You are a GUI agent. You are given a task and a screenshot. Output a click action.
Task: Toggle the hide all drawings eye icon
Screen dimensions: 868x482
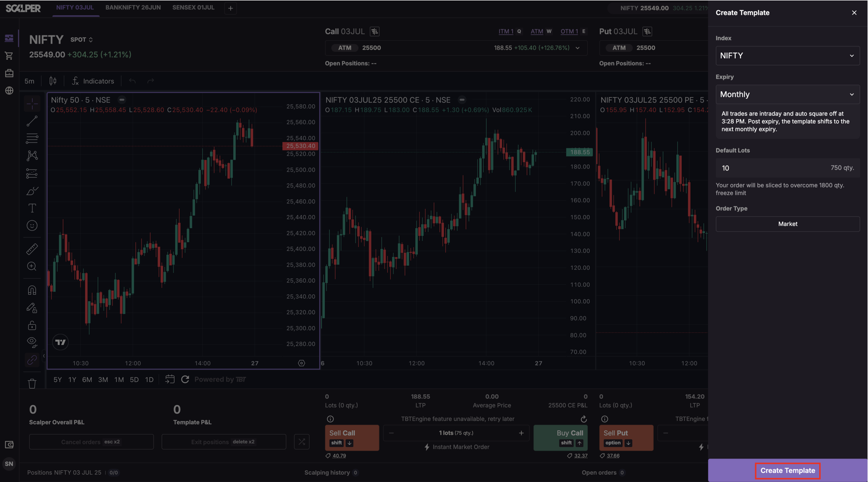point(32,342)
